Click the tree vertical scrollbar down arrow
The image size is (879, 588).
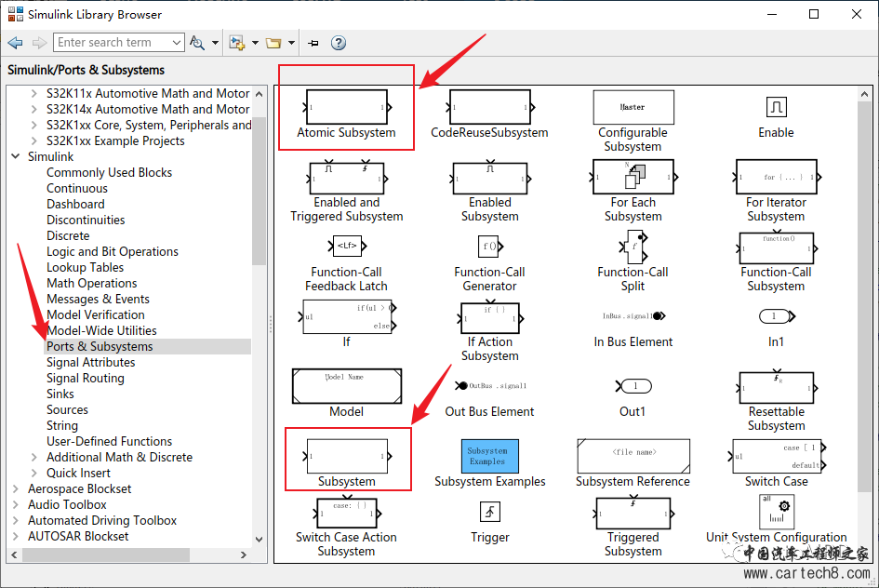[x=259, y=540]
